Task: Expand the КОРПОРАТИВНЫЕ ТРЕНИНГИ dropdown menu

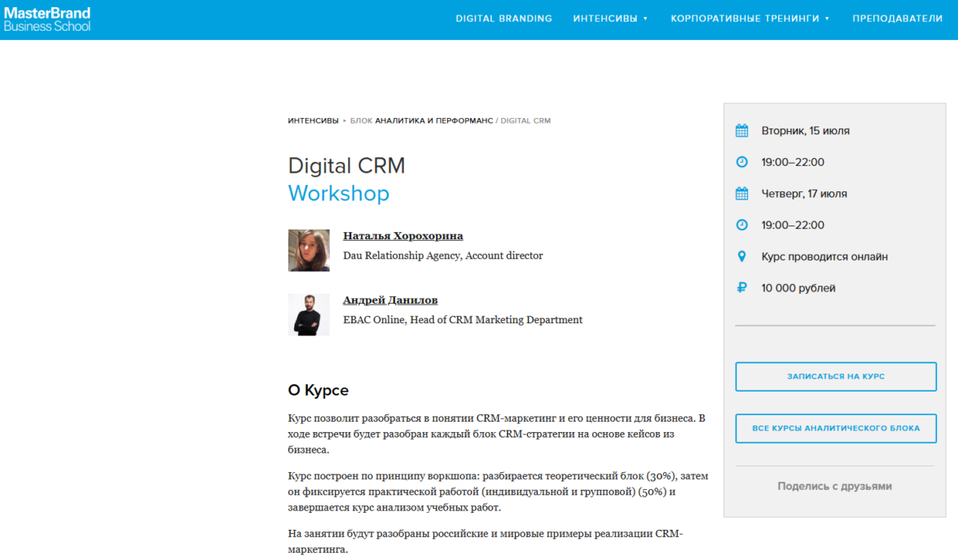Action: pos(749,19)
